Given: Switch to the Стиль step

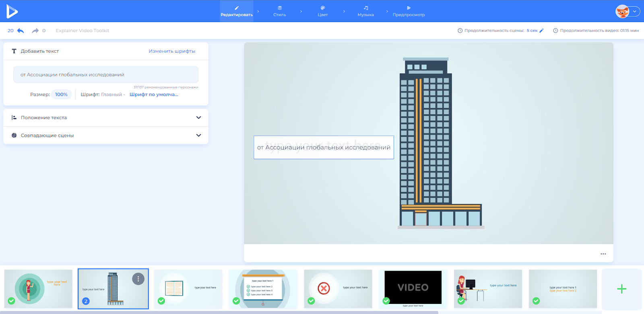Looking at the screenshot, I should tap(280, 11).
